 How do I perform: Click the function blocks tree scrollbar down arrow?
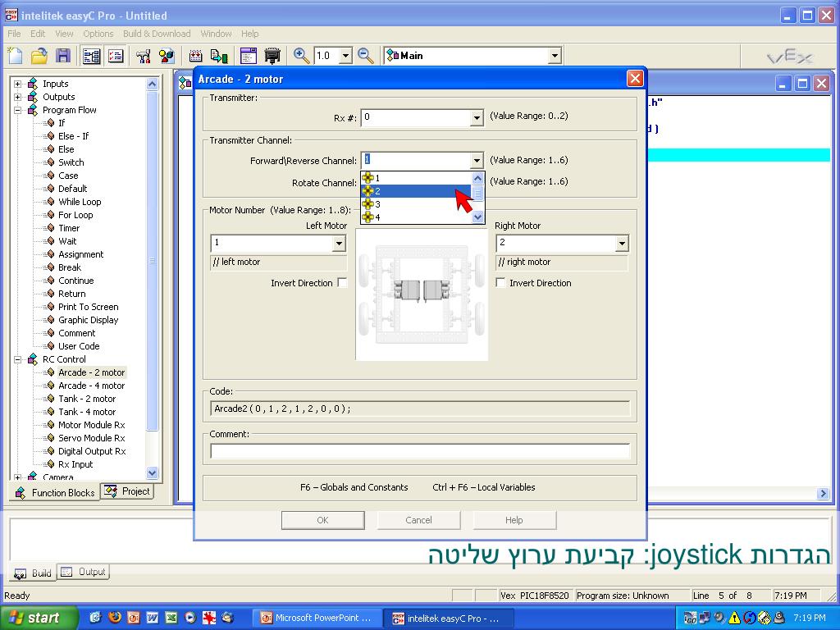coord(152,473)
